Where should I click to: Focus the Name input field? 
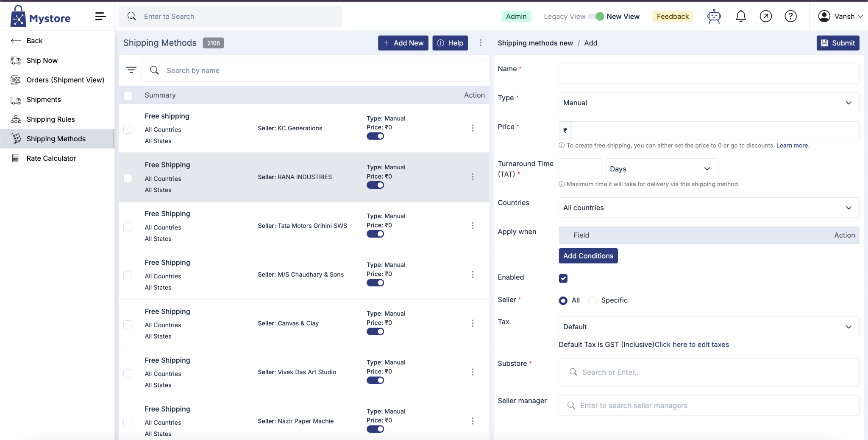pos(709,74)
